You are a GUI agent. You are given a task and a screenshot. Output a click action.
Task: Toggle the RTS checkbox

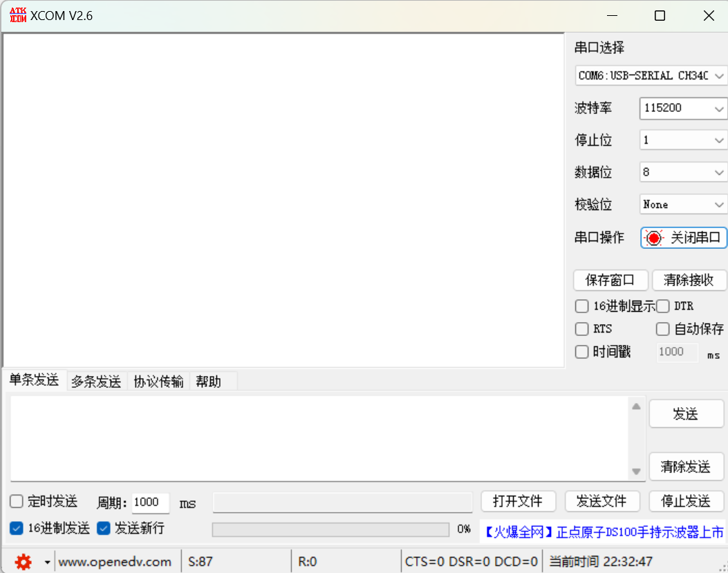click(582, 329)
